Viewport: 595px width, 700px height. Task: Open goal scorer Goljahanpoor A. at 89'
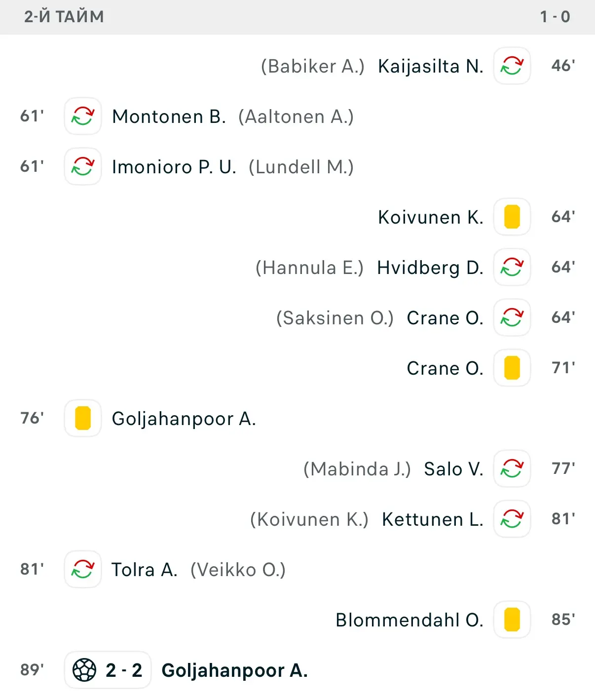click(235, 670)
